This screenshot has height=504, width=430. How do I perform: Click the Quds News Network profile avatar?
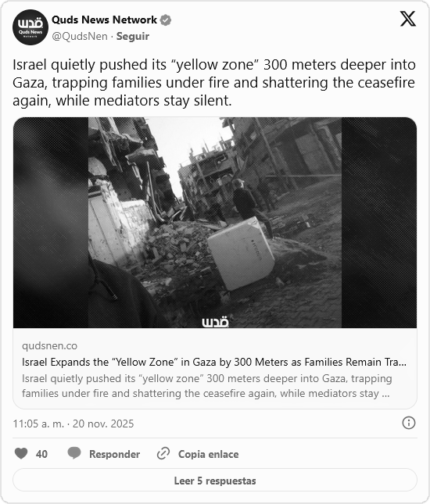30,27
